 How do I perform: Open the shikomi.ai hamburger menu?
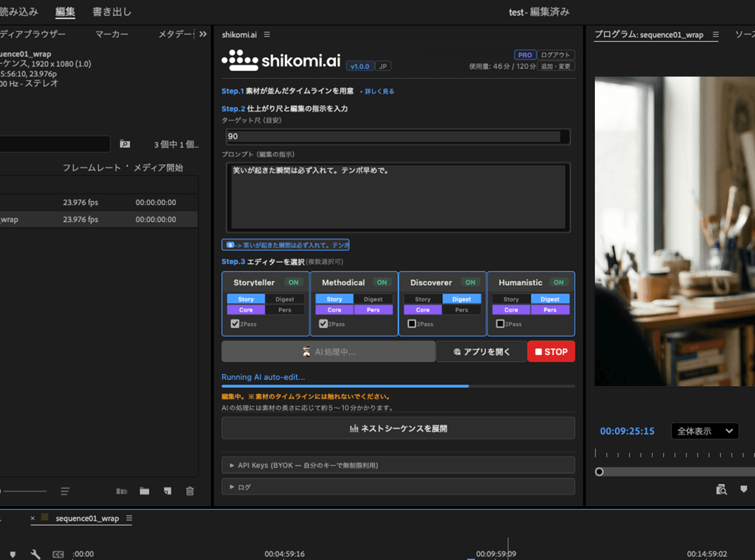[267, 34]
